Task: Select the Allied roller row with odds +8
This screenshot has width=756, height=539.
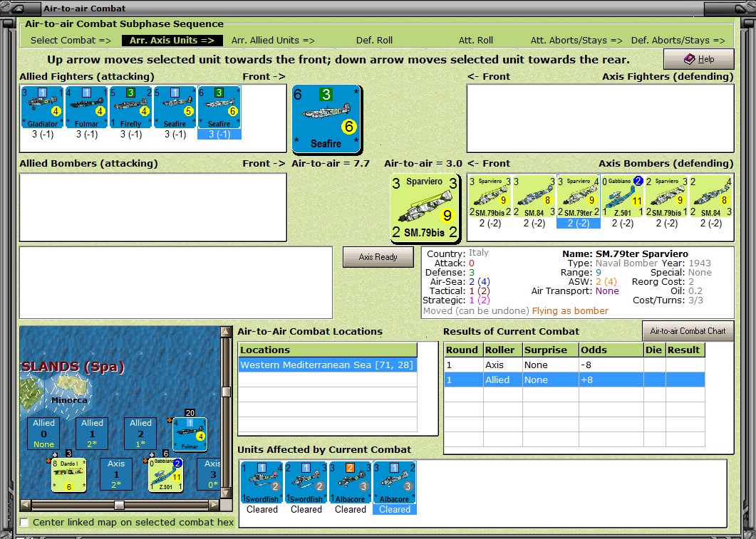Action: (574, 380)
